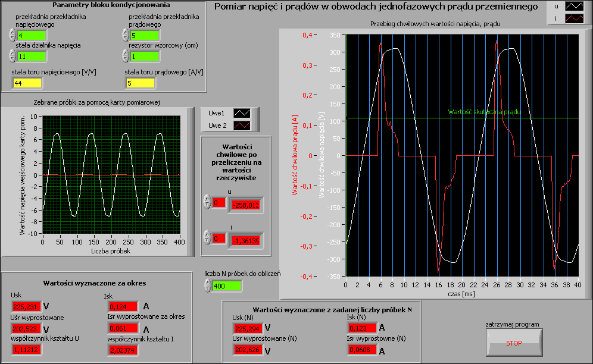The height and width of the screenshot is (364, 593).
Task: Click the white 'u' plot legend icon
Action: pyautogui.click(x=575, y=7)
